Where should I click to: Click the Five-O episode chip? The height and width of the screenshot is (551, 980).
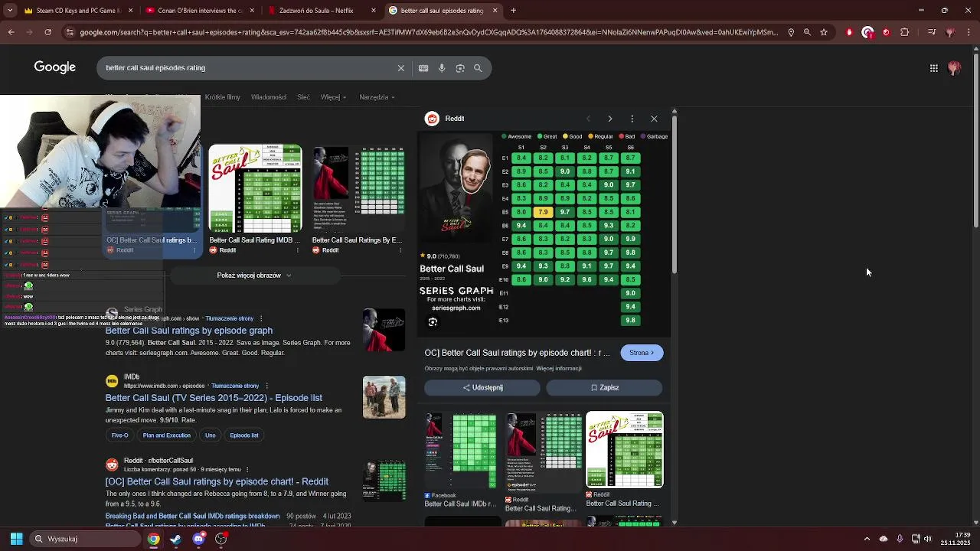pos(119,435)
